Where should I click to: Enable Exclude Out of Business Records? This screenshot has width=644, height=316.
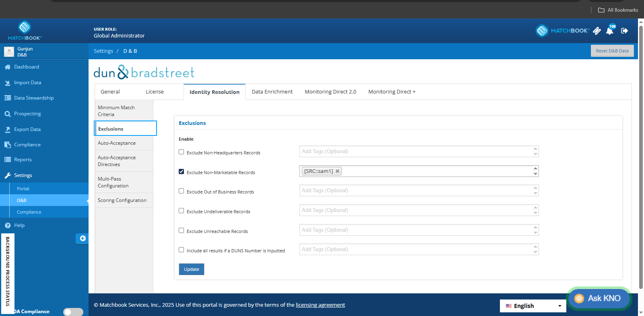point(182,191)
